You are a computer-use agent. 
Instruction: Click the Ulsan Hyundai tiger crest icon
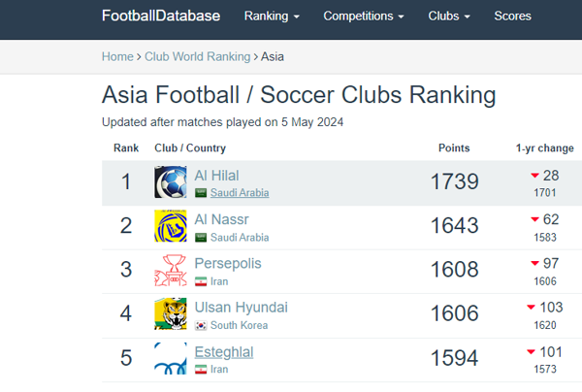coord(171,314)
